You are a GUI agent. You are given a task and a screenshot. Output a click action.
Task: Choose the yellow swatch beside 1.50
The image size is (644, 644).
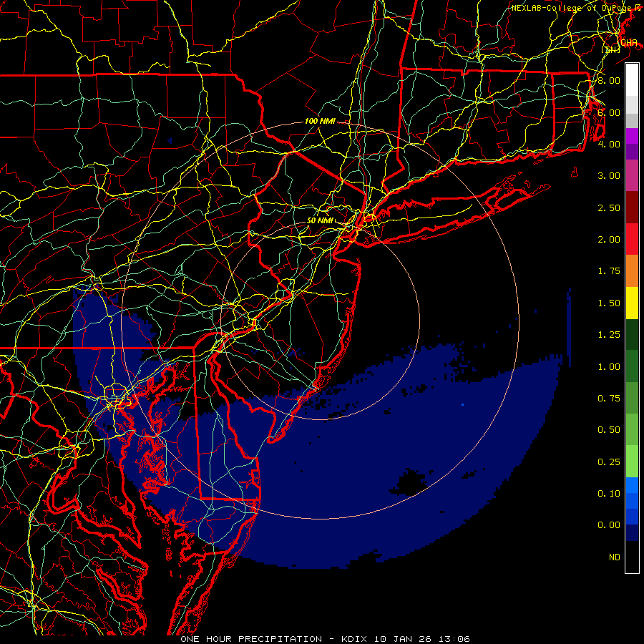(x=632, y=303)
